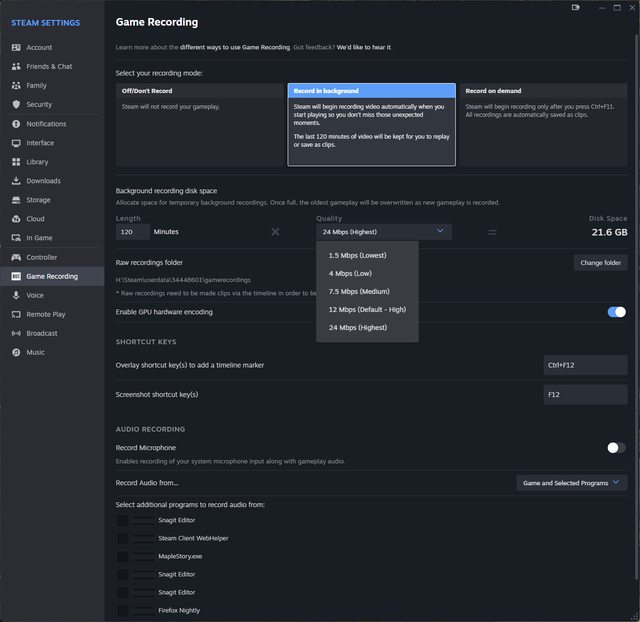Collapse the Quality dropdown showing 24 Mbps
Image resolution: width=640 pixels, height=622 pixels.
pos(383,231)
